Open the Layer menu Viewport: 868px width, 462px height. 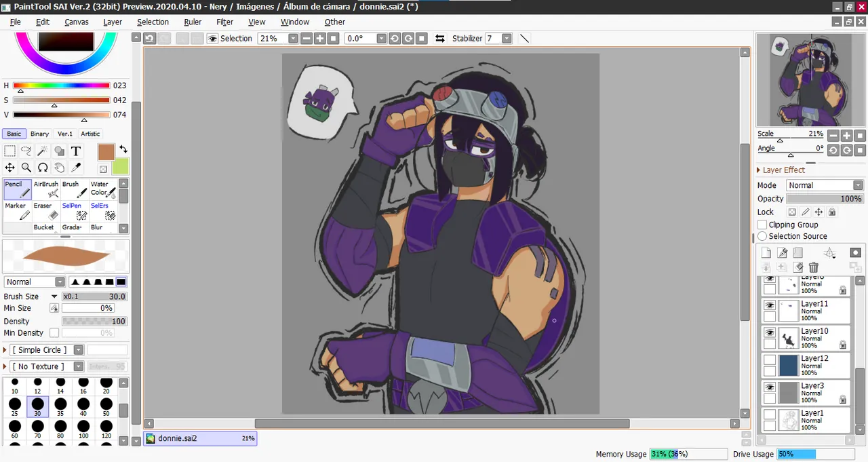click(113, 22)
